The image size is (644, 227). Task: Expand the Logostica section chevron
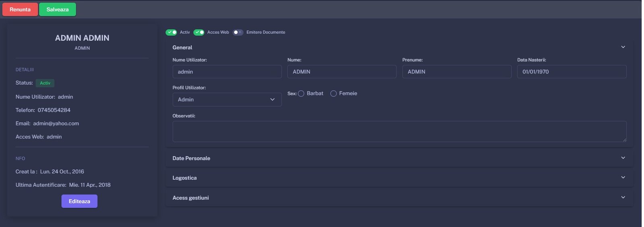coord(623,177)
